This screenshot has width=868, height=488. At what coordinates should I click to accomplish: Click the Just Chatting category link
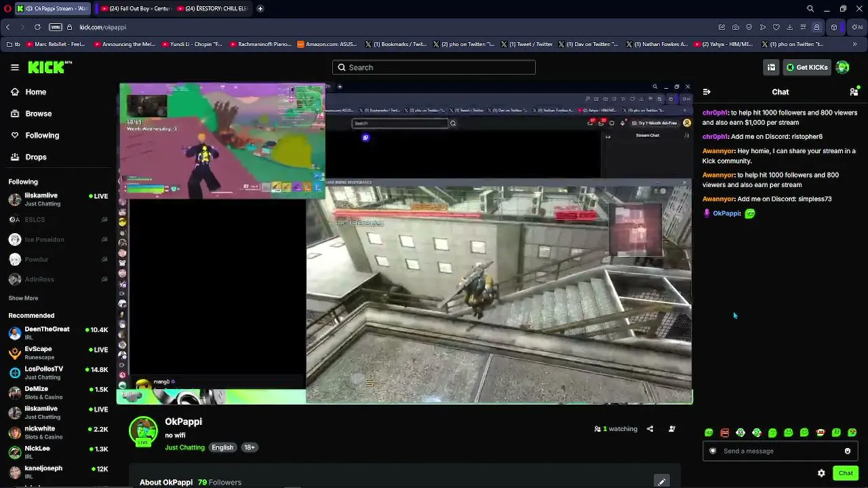tap(184, 447)
